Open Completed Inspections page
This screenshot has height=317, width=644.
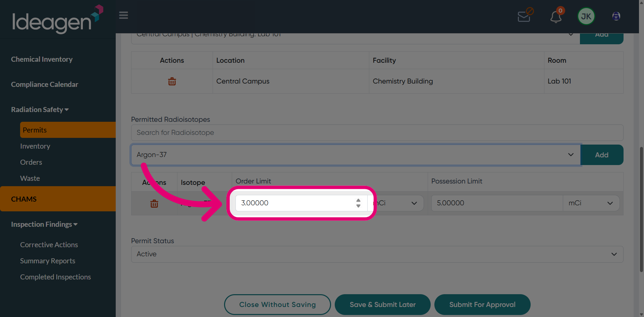point(55,277)
